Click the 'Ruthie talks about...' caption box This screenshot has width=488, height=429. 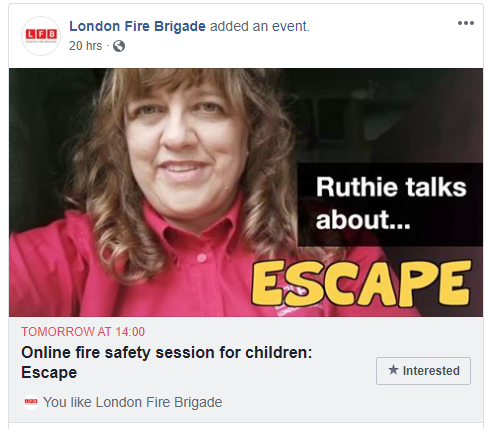pos(390,204)
